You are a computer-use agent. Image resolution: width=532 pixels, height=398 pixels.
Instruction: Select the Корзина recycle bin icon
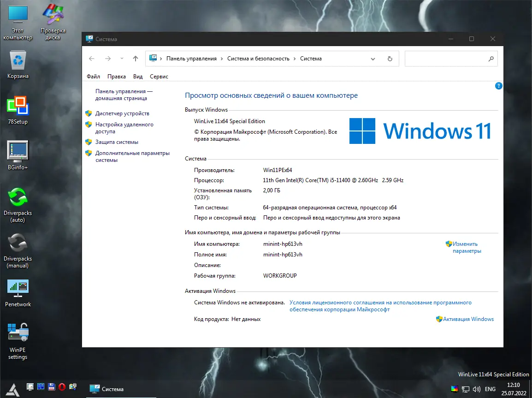click(18, 65)
